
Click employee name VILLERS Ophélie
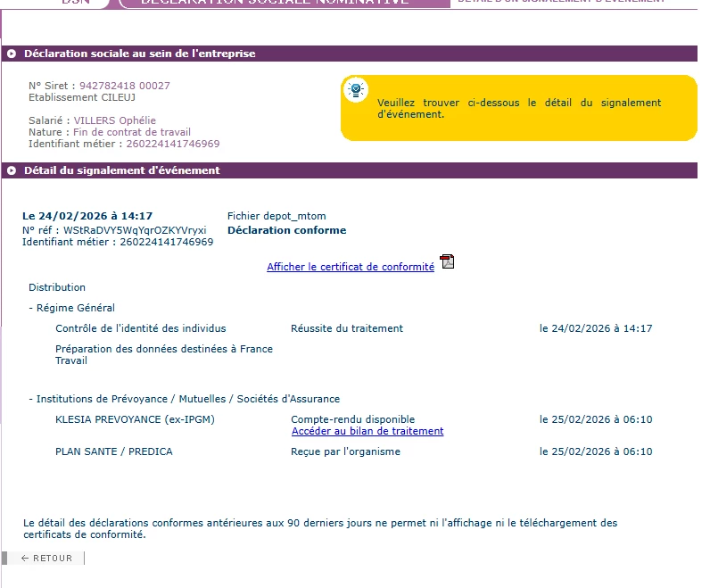[x=115, y=120]
